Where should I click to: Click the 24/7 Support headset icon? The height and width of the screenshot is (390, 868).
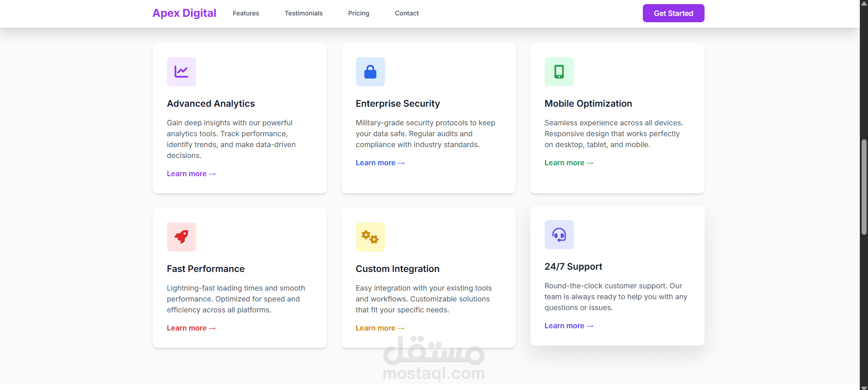tap(559, 235)
